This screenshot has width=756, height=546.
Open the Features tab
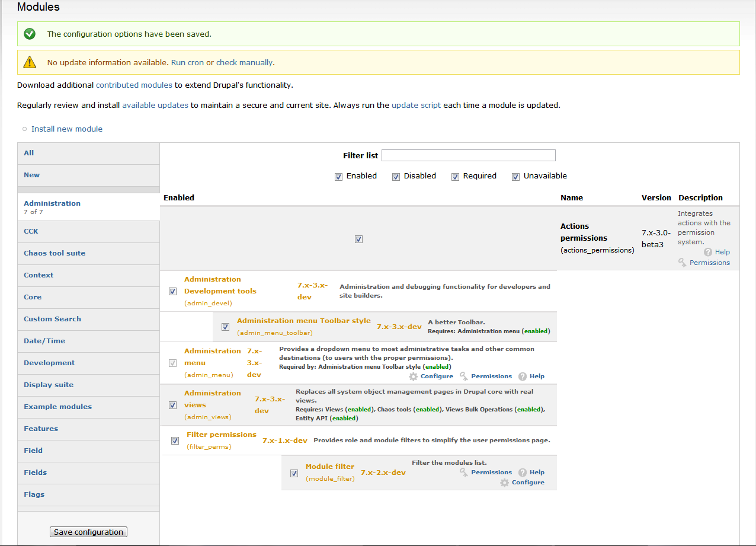(89, 429)
